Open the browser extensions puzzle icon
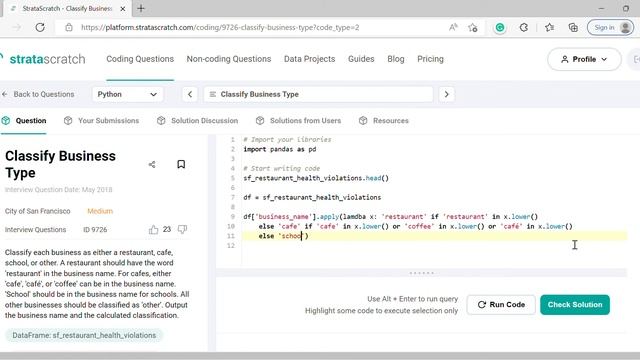640x360 pixels. 524,27
